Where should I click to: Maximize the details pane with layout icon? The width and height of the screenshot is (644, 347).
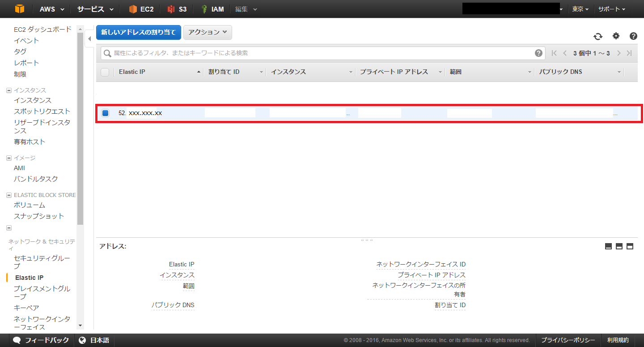pyautogui.click(x=630, y=246)
